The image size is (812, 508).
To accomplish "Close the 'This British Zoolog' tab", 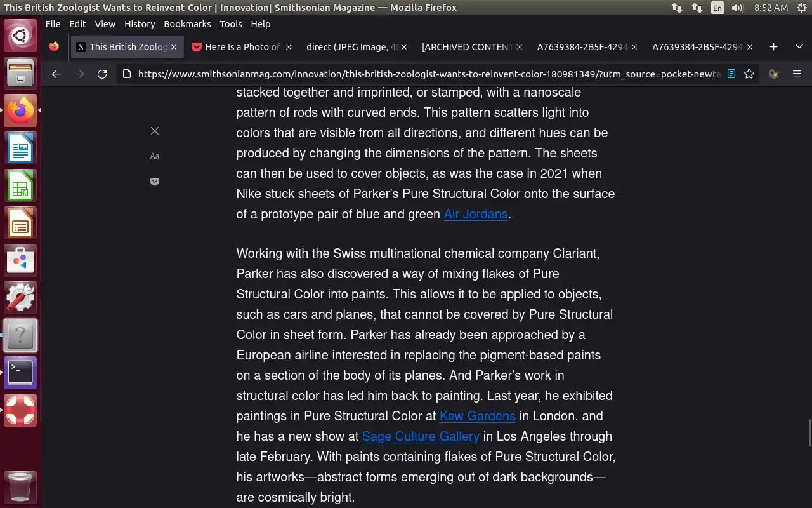I will click(174, 47).
